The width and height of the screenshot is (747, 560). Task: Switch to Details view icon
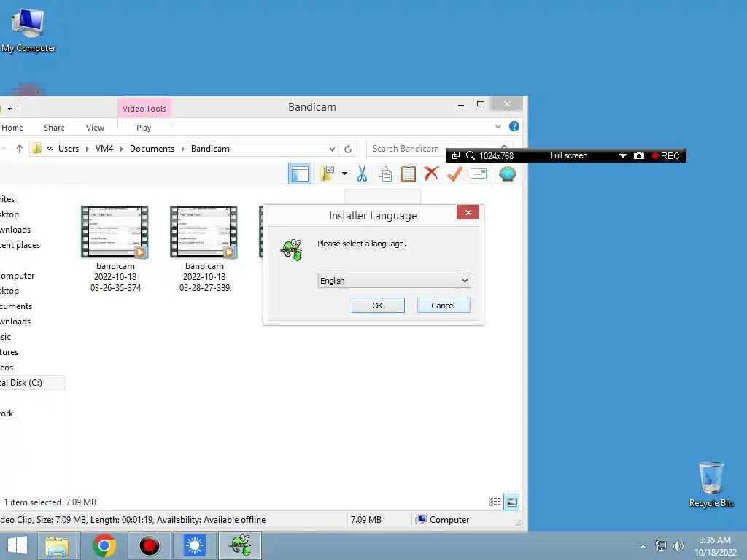(x=495, y=502)
